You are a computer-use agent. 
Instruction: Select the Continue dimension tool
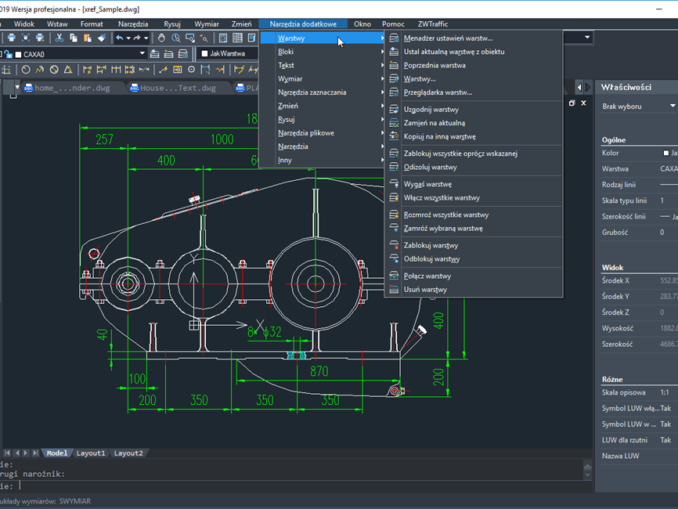116,70
